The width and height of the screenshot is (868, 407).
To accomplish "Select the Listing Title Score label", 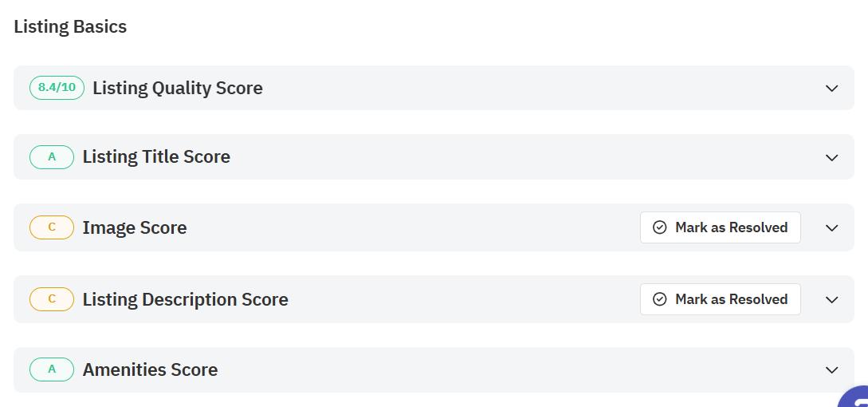I will tap(156, 157).
